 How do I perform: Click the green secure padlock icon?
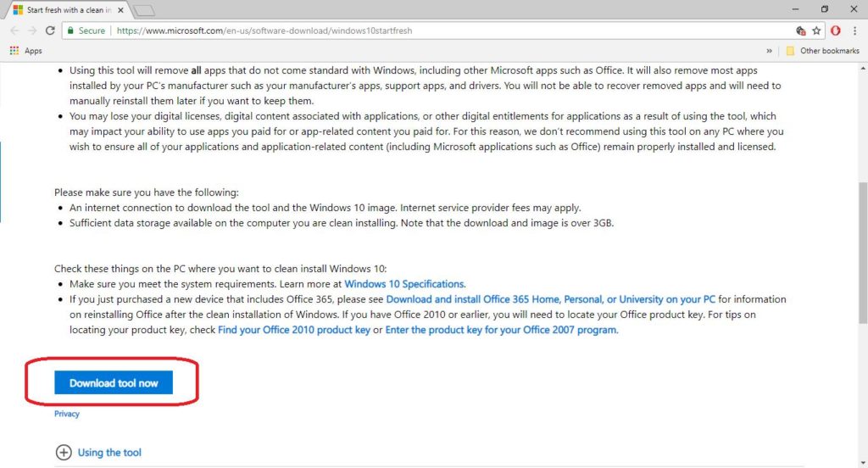[70, 31]
